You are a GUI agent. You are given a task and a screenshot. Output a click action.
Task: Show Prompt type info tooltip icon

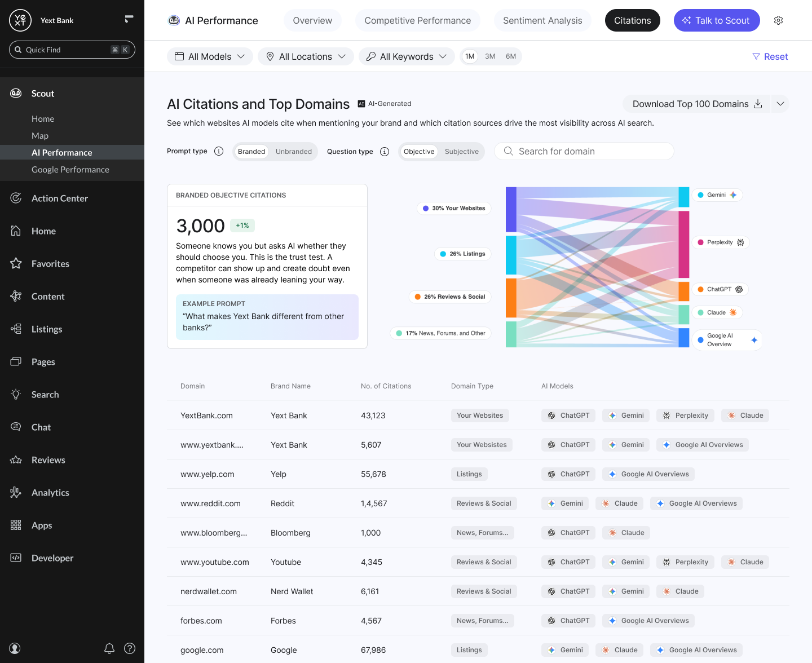[x=219, y=151]
